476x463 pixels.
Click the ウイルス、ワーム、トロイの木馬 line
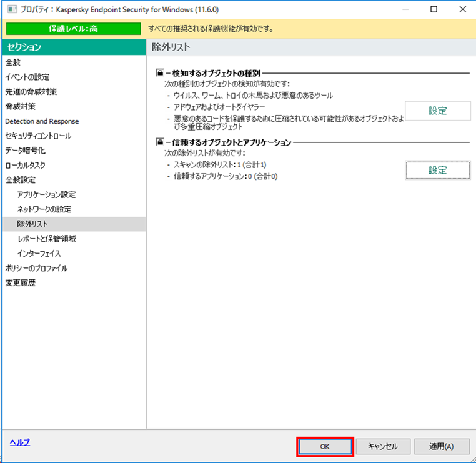pos(253,96)
